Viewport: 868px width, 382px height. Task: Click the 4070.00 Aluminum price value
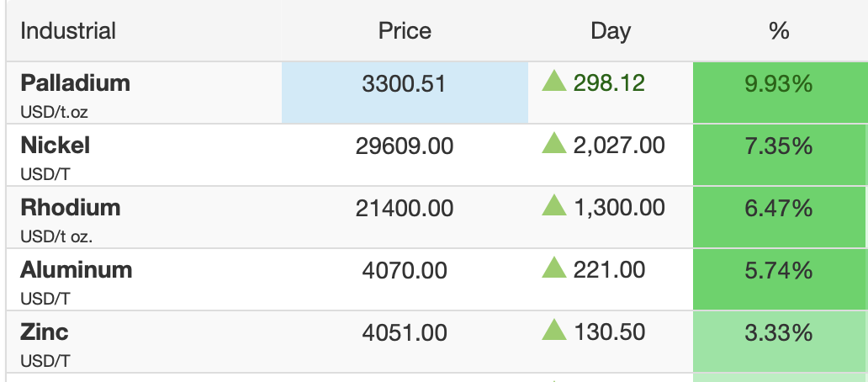click(x=405, y=270)
